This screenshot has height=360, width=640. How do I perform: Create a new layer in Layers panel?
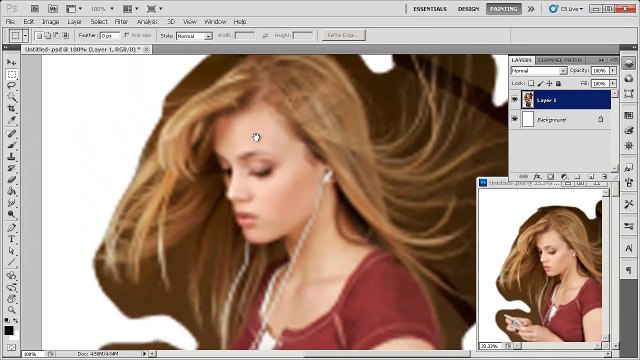coord(591,176)
